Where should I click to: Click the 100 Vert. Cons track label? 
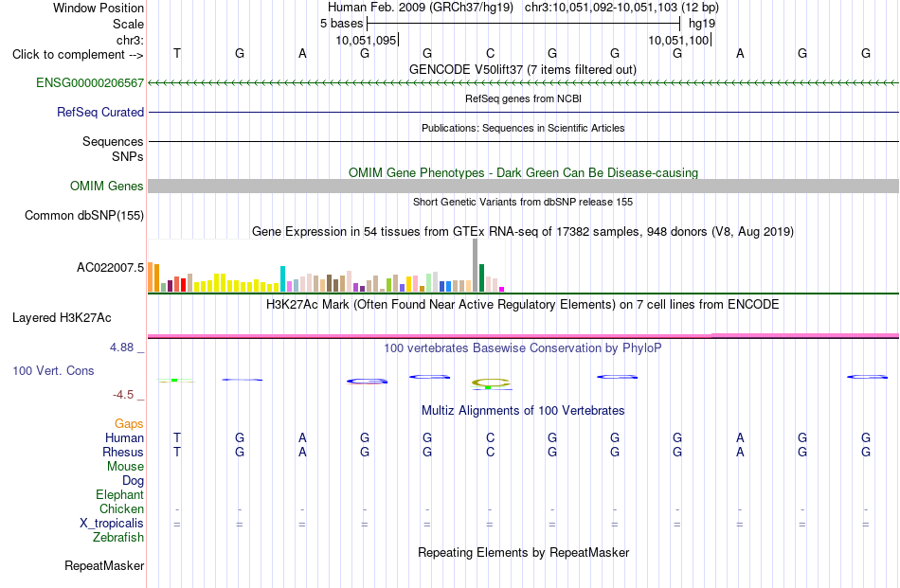tap(53, 370)
